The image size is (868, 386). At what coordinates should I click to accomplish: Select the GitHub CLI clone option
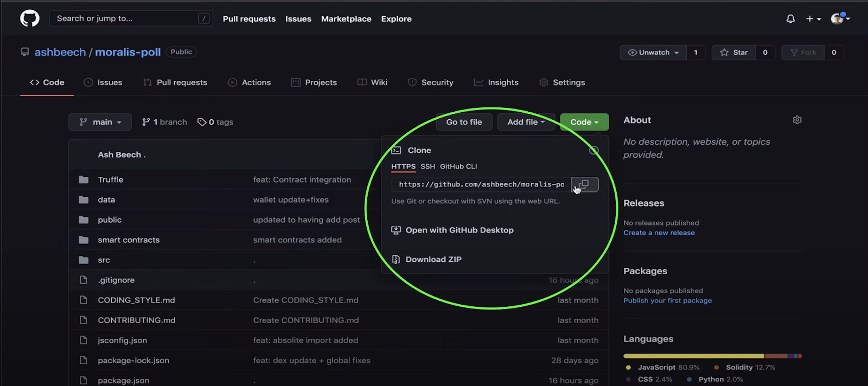coord(458,166)
